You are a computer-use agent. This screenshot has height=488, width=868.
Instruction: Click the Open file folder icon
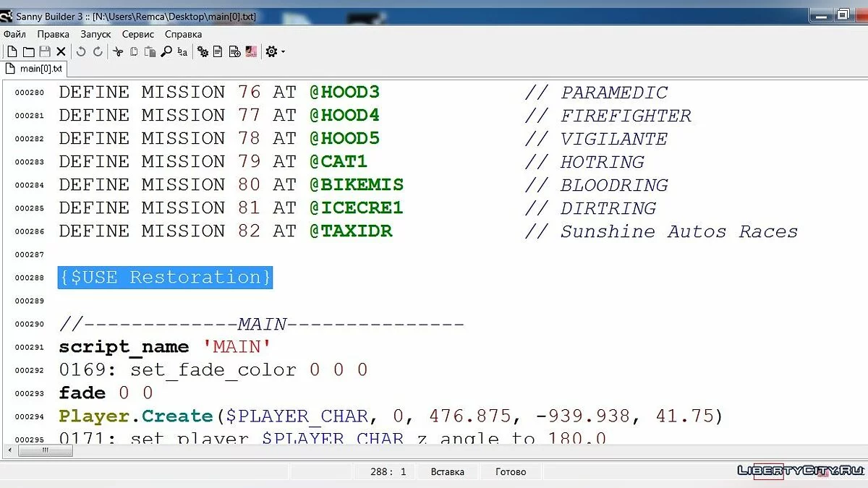click(x=28, y=51)
